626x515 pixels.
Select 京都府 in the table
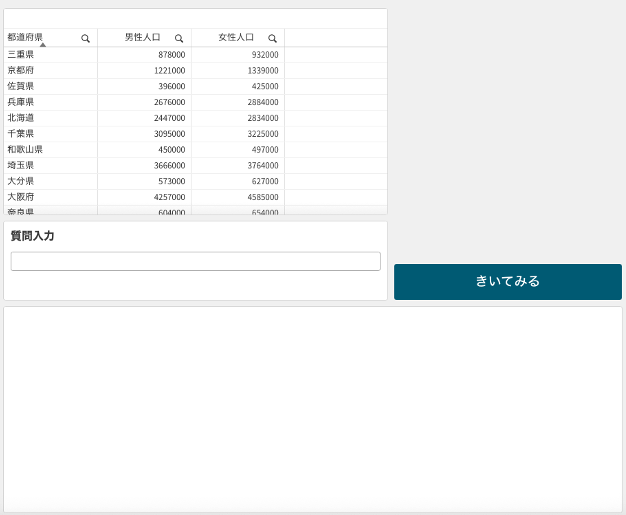[x=21, y=70]
